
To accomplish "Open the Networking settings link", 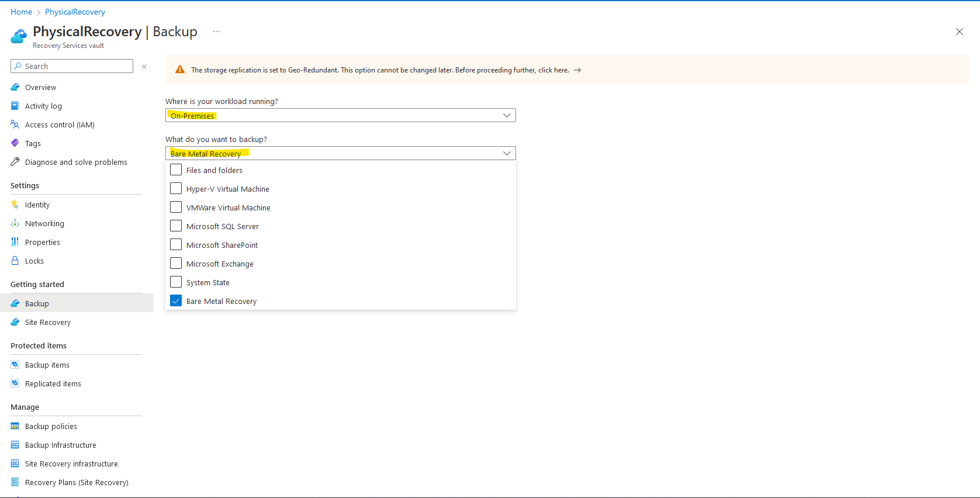I will 44,224.
